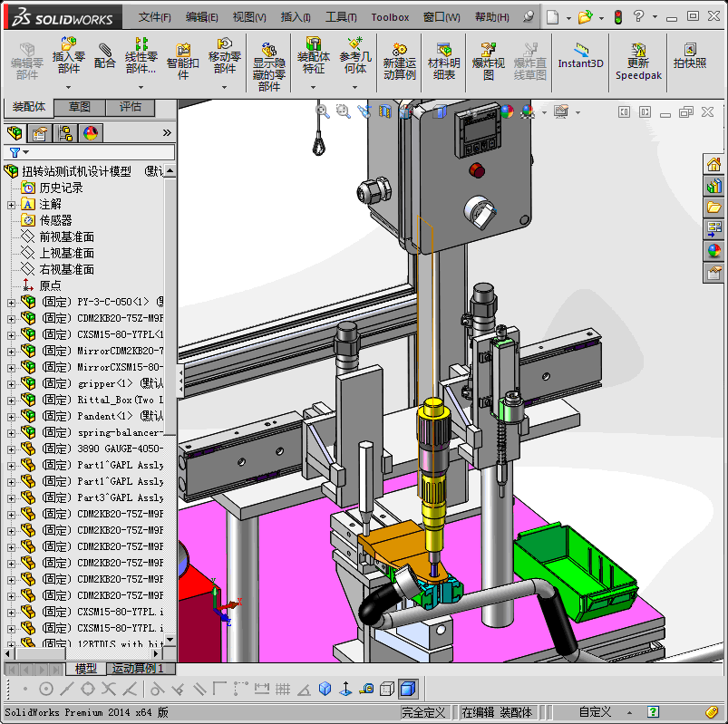Open File Explorer folder icon in task pane
The height and width of the screenshot is (724, 728).
(713, 207)
